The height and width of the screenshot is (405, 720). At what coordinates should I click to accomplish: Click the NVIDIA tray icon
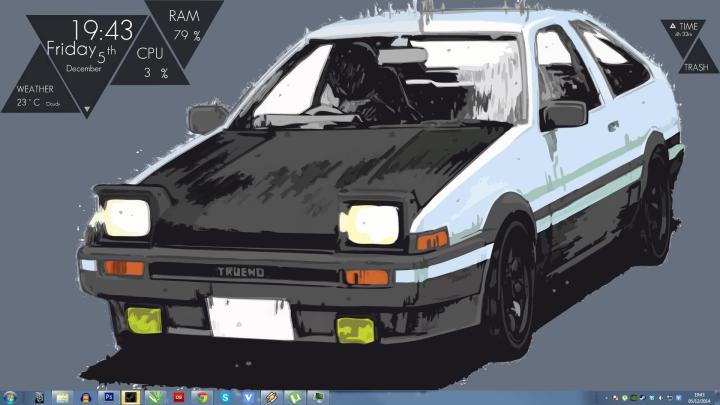tap(634, 398)
